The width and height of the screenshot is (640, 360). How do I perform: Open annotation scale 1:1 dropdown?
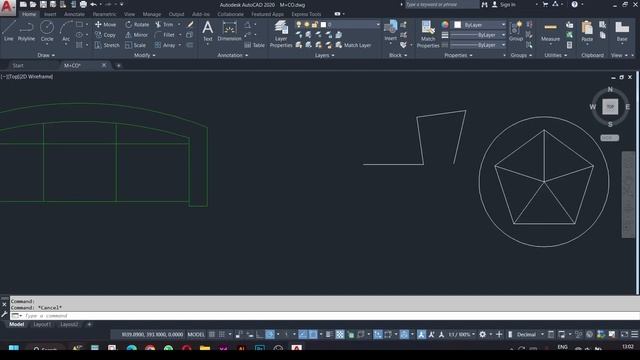click(x=461, y=334)
